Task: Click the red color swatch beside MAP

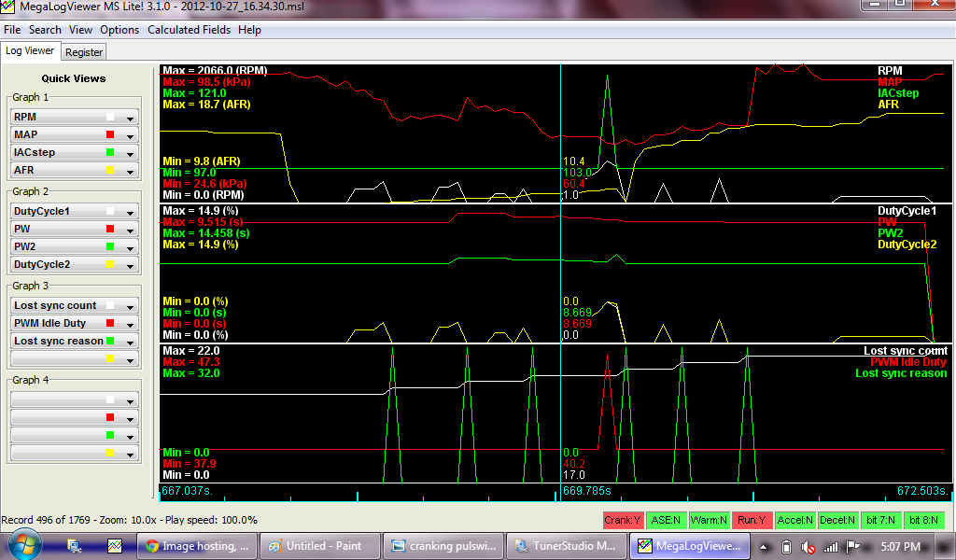Action: pyautogui.click(x=110, y=135)
